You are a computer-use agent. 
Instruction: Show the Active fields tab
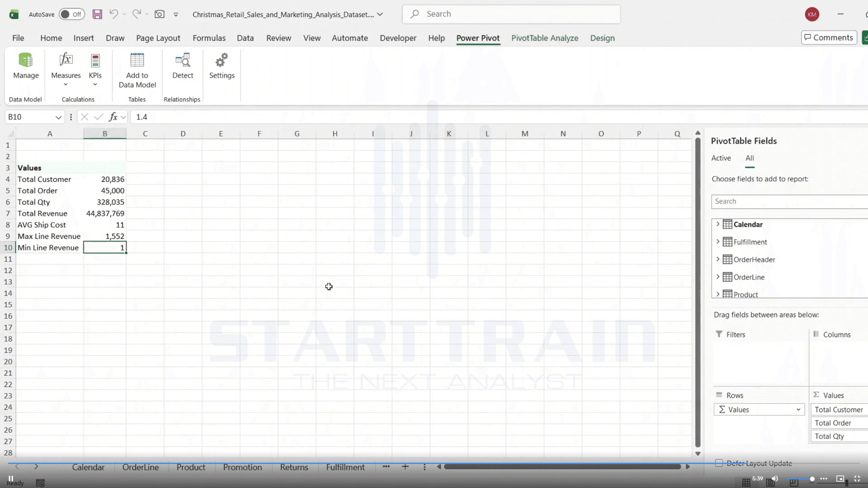(x=721, y=158)
